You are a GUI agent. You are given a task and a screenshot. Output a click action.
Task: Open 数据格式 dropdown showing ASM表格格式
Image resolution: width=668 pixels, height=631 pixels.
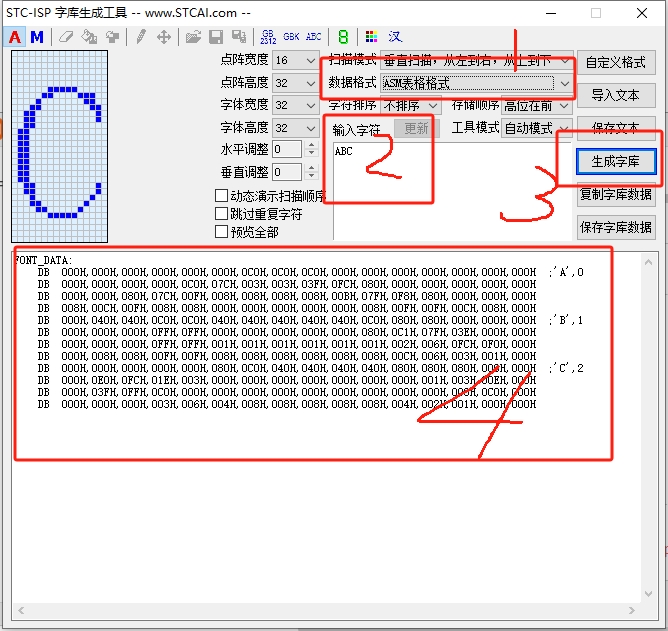[x=476, y=83]
